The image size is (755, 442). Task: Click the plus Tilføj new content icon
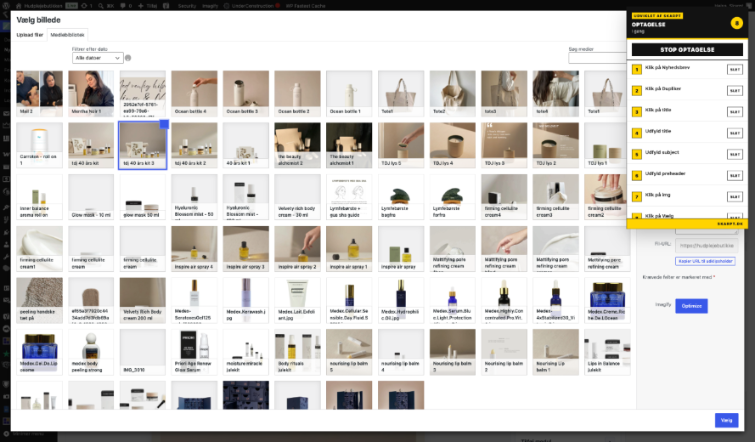147,6
